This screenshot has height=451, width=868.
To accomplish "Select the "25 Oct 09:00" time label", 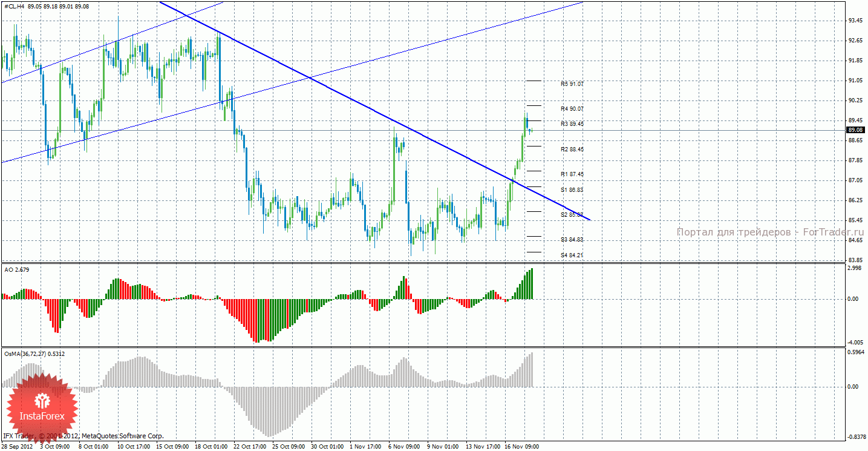I will click(x=289, y=447).
